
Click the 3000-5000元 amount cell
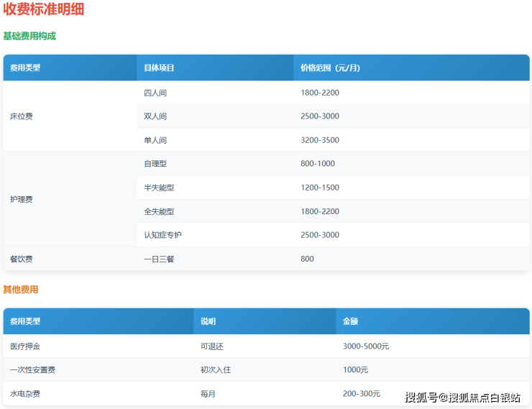pos(366,346)
